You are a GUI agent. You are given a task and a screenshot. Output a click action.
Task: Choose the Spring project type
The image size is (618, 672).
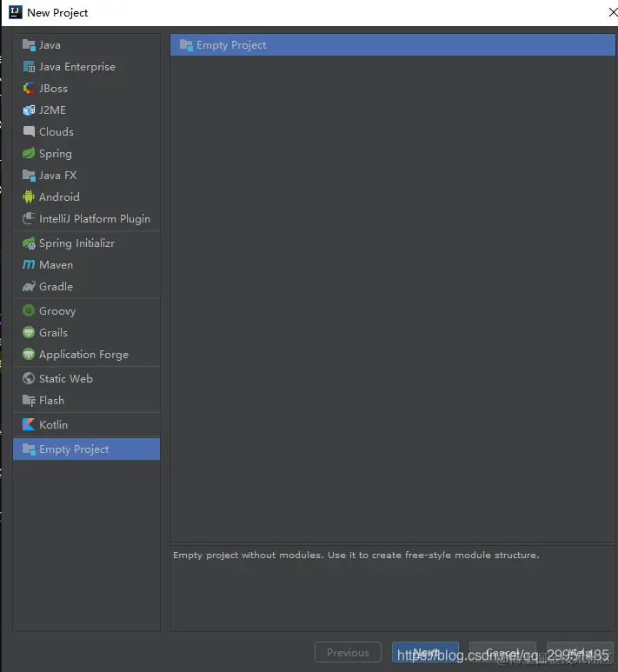(87, 153)
